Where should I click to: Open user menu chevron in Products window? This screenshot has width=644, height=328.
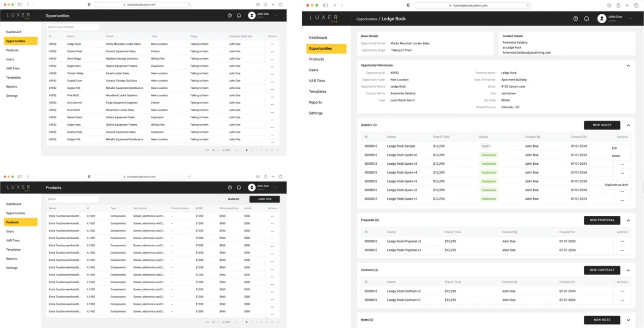(276, 188)
